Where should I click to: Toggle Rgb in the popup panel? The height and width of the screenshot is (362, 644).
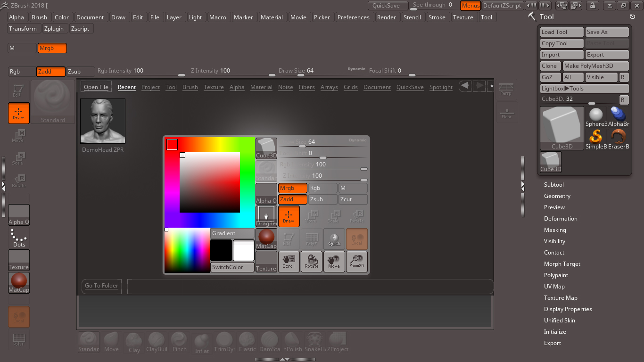(323, 188)
